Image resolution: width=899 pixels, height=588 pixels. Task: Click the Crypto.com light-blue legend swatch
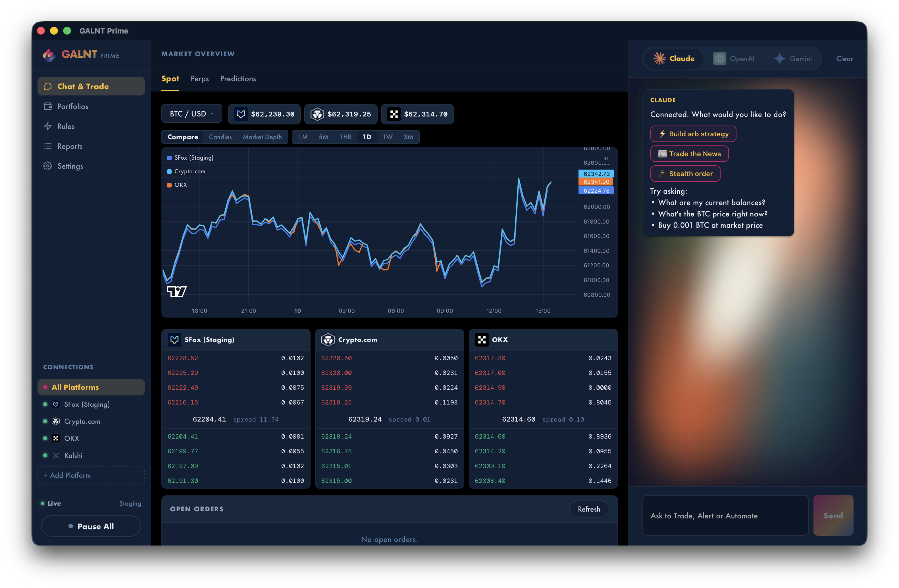pyautogui.click(x=169, y=172)
